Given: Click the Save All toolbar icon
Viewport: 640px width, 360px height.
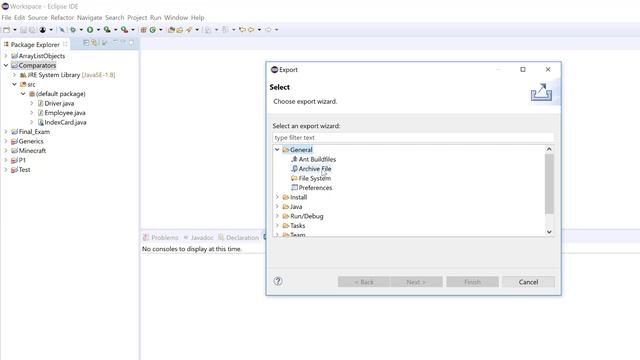Looking at the screenshot, I should coord(32,30).
